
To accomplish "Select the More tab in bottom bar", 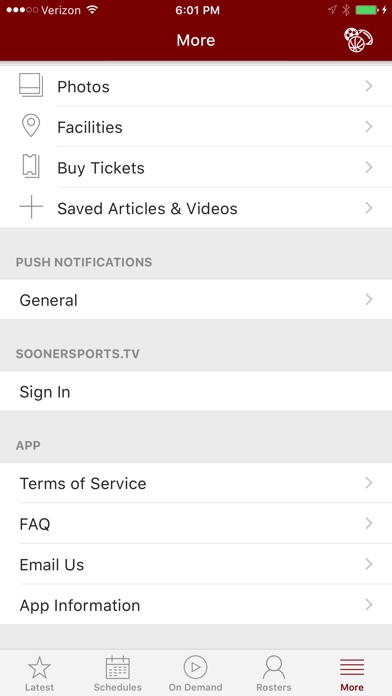I will pyautogui.click(x=352, y=673).
